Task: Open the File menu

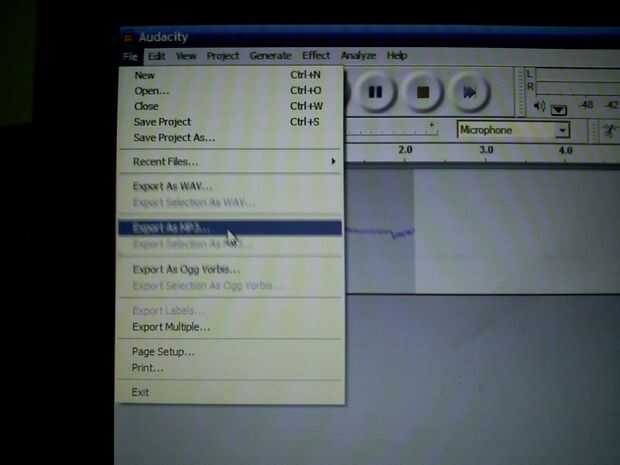Action: tap(130, 56)
